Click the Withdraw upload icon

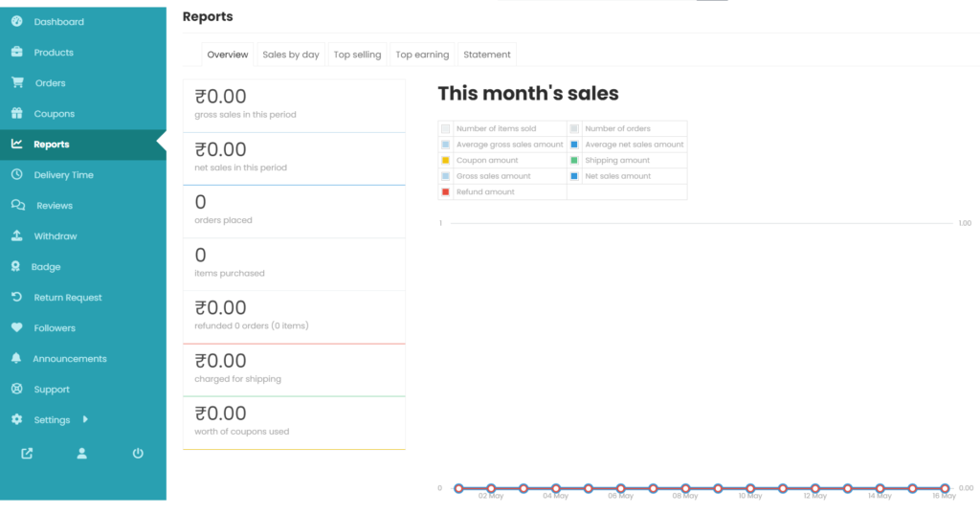point(17,235)
